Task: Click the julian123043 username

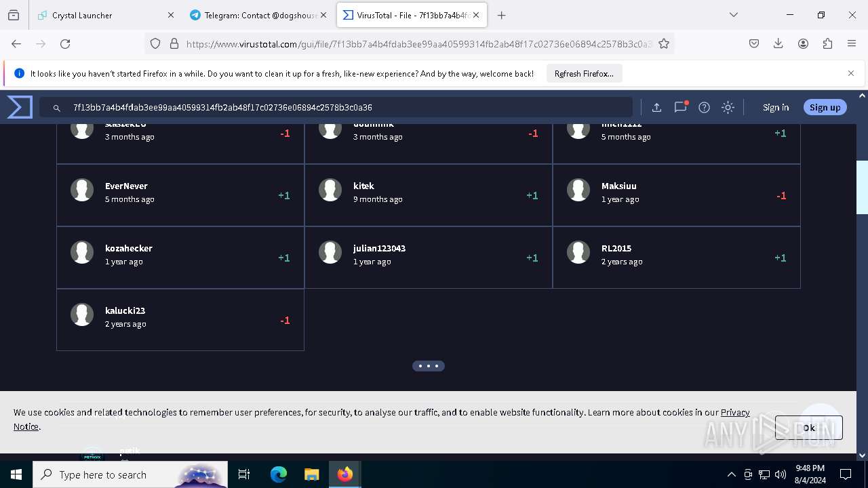Action: coord(379,248)
